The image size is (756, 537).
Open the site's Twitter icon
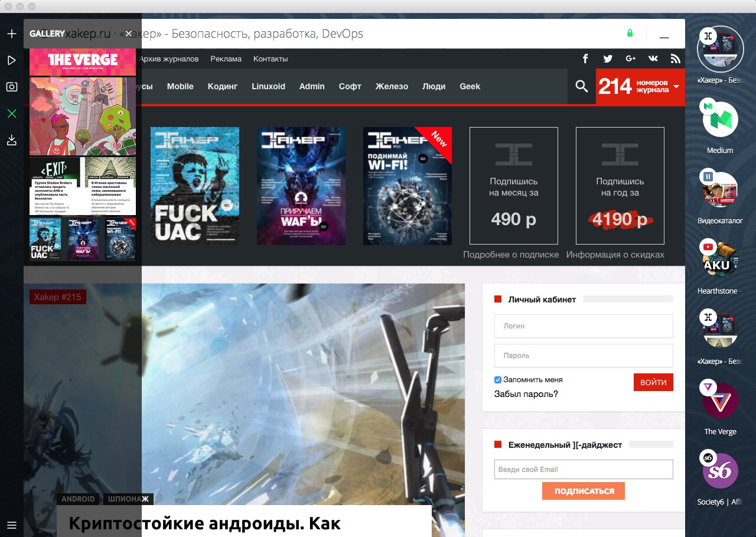pos(608,58)
